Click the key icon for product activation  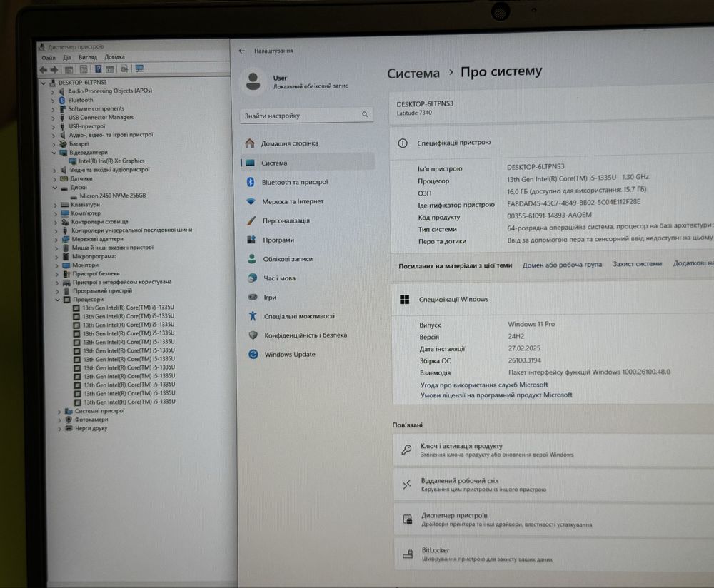click(x=406, y=450)
